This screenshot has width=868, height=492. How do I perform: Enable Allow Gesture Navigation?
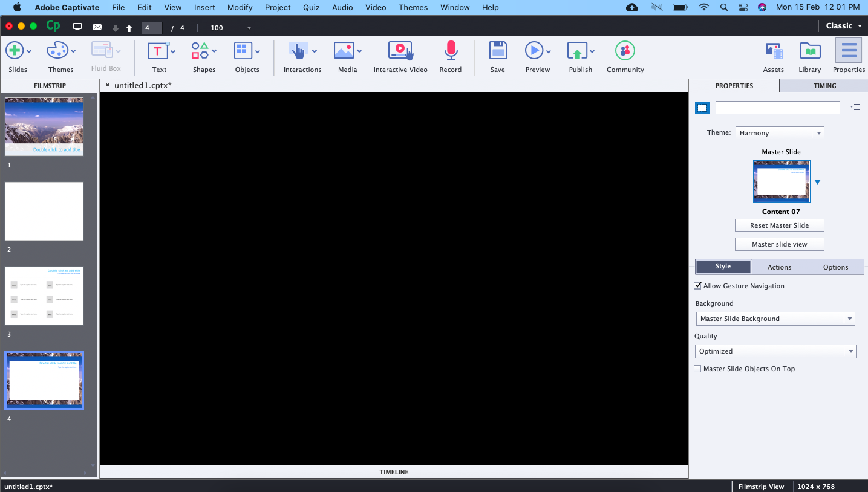697,285
